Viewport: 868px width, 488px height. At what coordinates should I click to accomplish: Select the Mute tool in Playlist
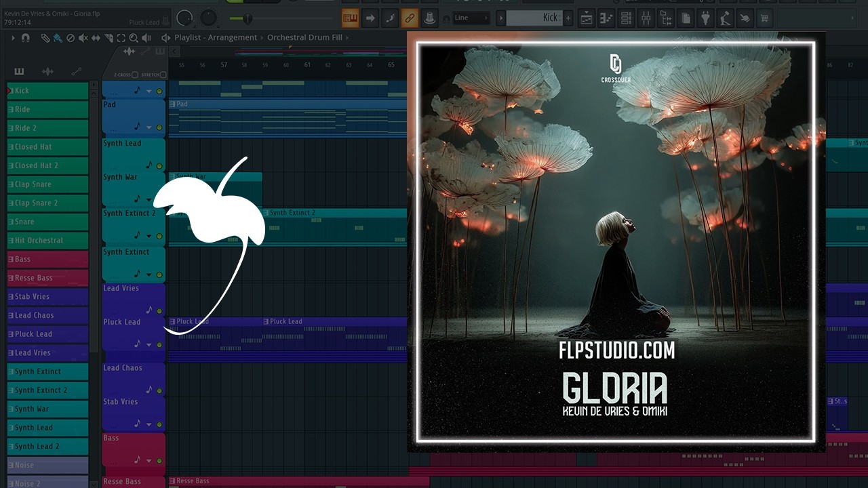[x=83, y=38]
